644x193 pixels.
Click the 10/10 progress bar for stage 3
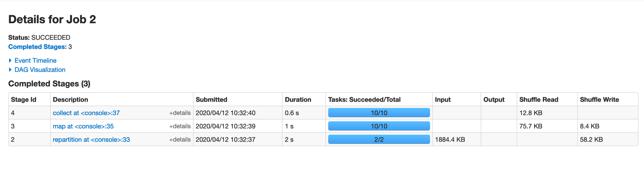click(x=379, y=126)
